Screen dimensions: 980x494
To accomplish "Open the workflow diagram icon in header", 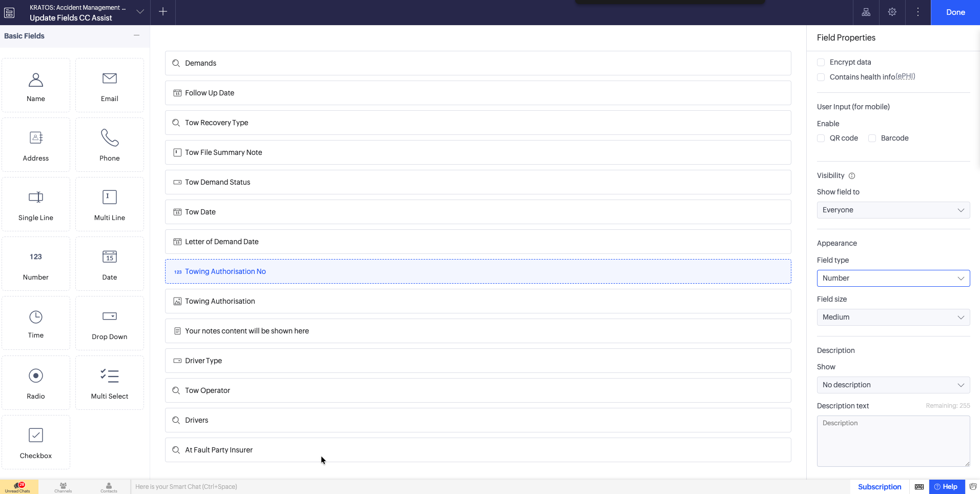I will (866, 12).
